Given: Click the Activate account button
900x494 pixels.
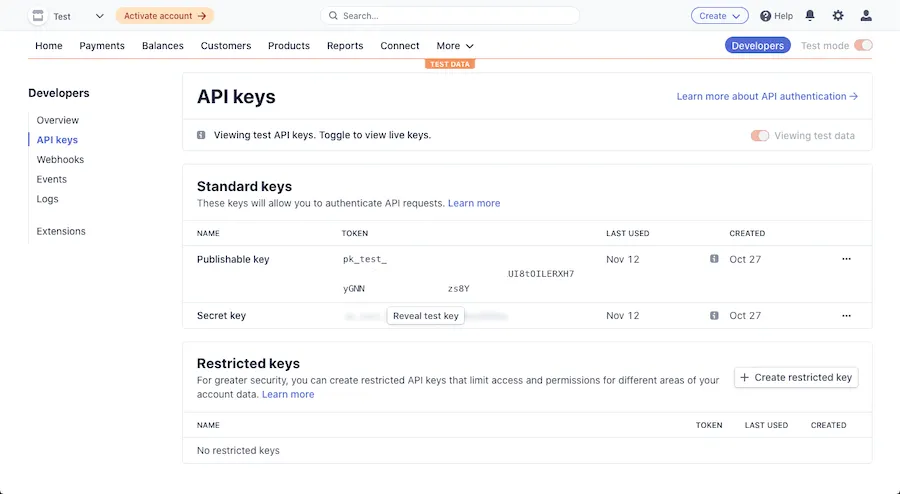Looking at the screenshot, I should tap(165, 15).
